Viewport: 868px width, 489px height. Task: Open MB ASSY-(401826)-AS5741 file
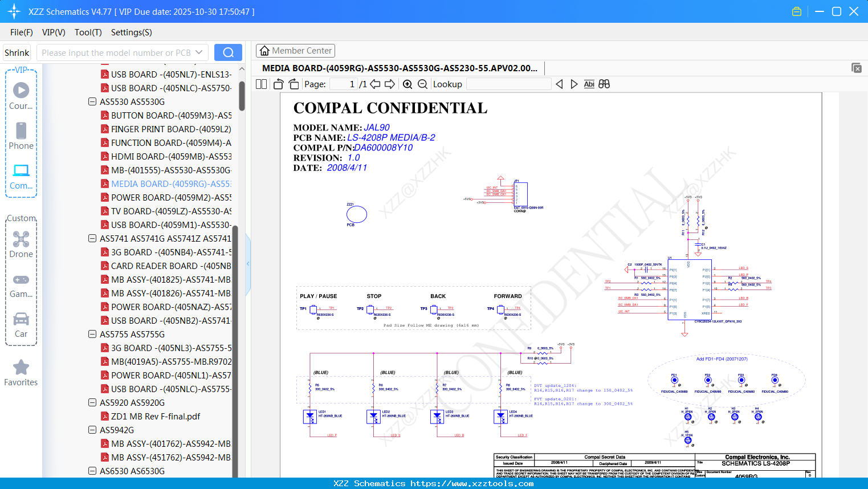click(166, 293)
